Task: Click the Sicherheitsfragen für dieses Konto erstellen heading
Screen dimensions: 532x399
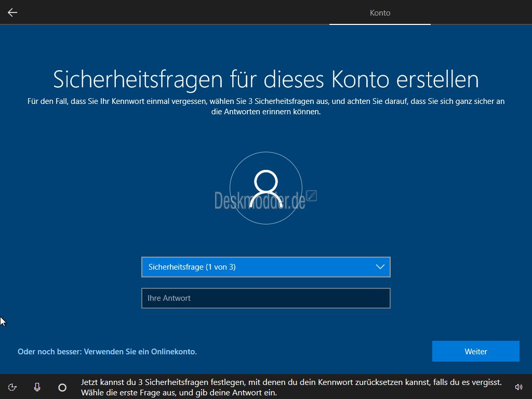Action: [x=265, y=79]
